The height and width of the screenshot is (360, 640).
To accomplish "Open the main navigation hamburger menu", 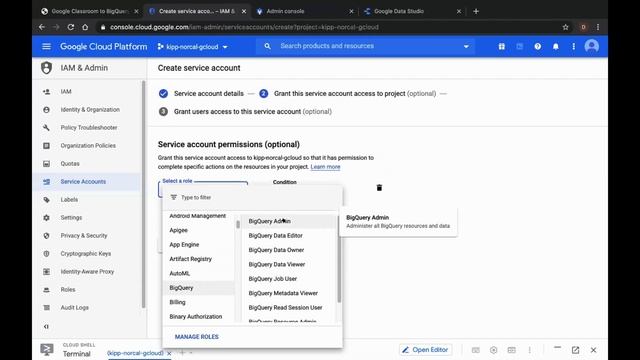I will coord(47,47).
